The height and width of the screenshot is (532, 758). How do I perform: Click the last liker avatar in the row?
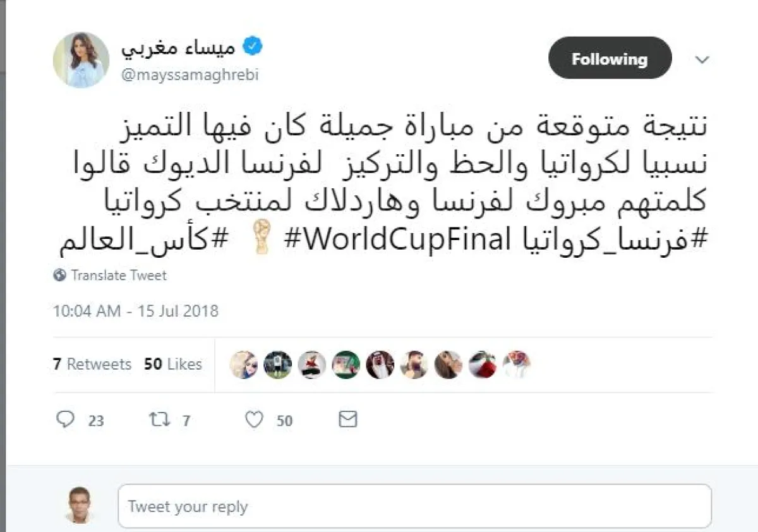(x=517, y=365)
